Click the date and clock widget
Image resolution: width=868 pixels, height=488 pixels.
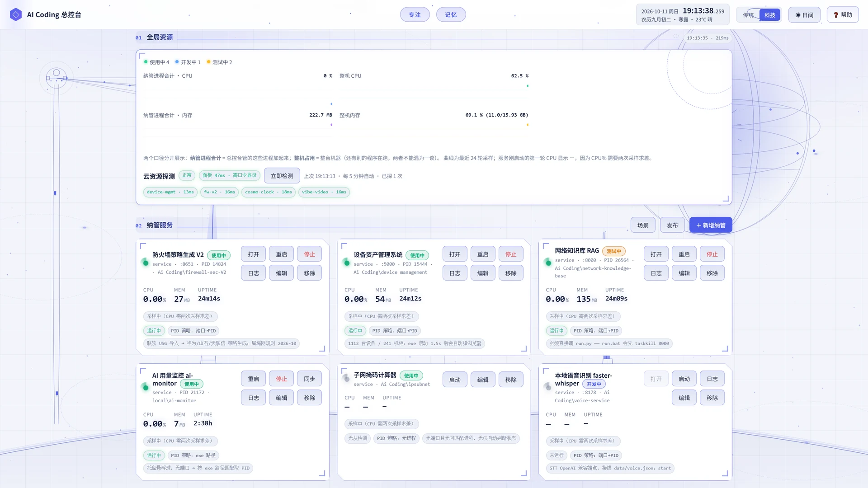coord(683,15)
